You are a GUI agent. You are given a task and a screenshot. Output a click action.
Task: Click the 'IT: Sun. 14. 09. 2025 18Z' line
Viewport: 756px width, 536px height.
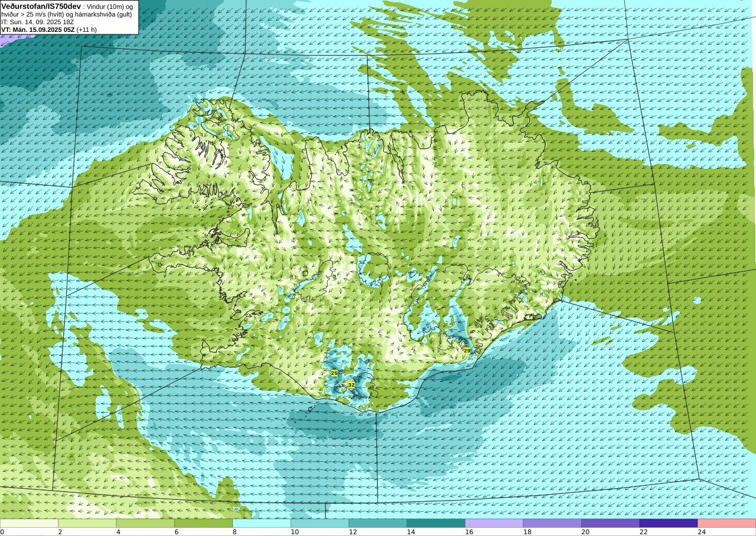click(38, 22)
